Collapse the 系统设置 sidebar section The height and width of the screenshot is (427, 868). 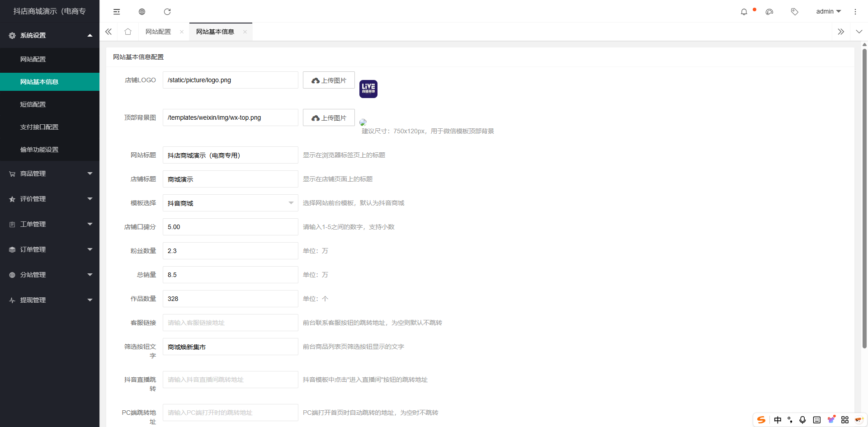click(50, 35)
